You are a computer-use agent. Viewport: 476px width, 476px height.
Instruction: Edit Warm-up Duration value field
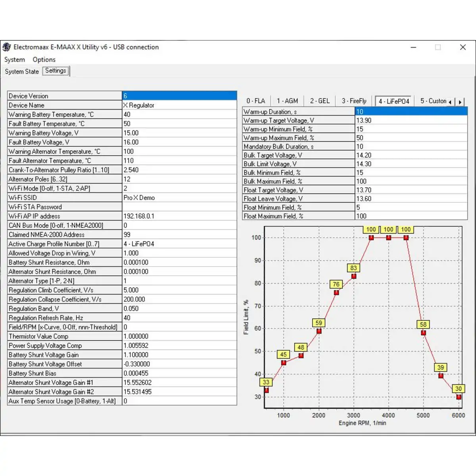pyautogui.click(x=411, y=111)
